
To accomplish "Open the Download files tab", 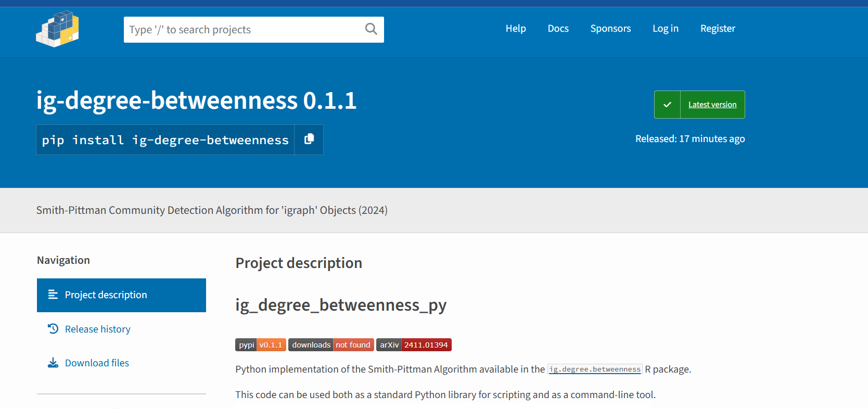I will click(97, 363).
